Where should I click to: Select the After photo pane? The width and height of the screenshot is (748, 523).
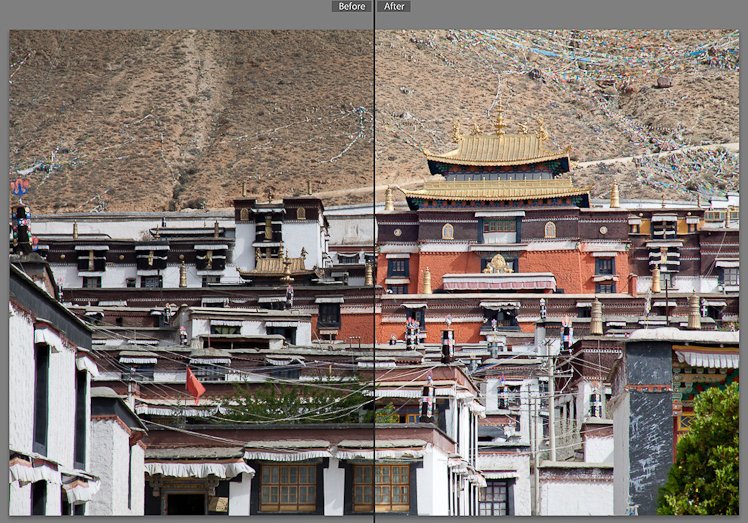[557, 272]
